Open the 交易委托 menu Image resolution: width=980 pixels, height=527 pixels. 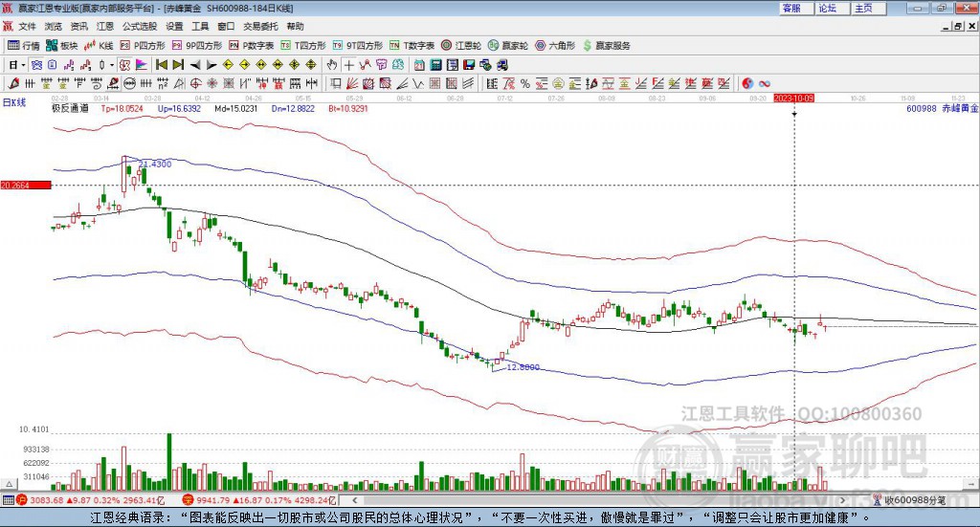click(x=260, y=26)
